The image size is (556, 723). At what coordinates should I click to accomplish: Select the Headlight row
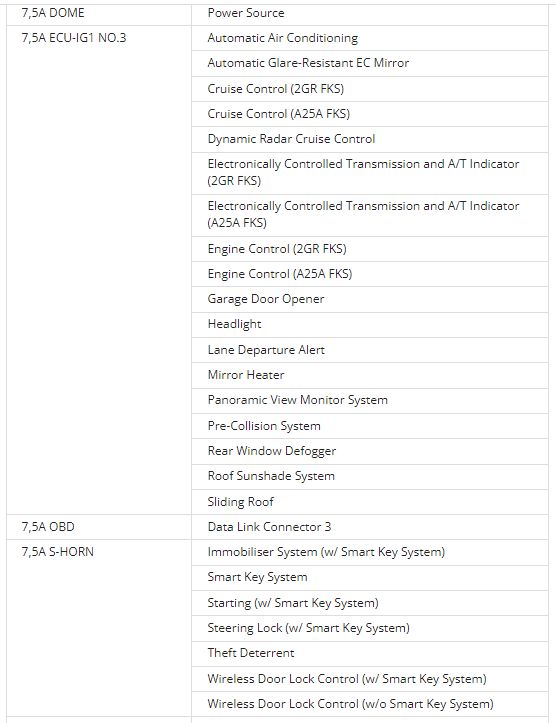(370, 325)
